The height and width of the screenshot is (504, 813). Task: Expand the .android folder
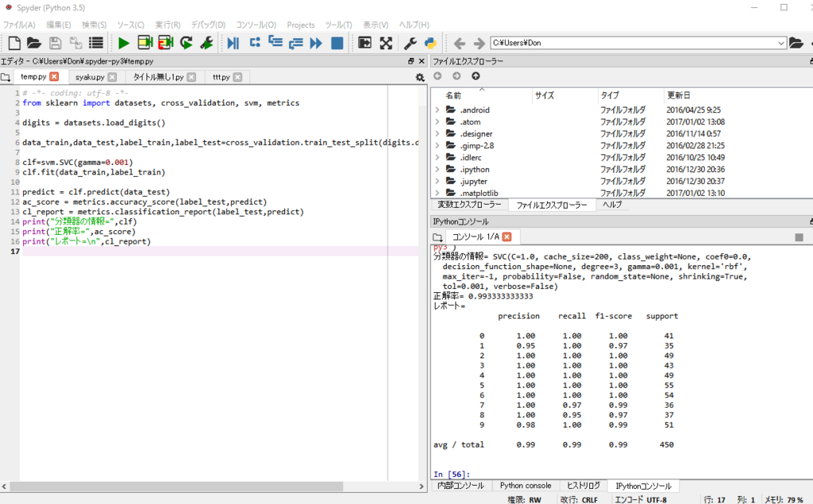pyautogui.click(x=437, y=110)
